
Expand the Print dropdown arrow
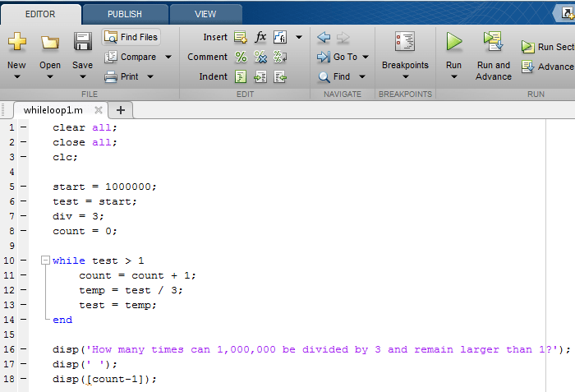point(150,76)
